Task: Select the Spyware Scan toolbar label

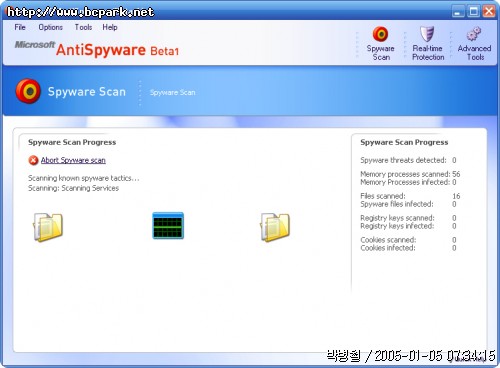Action: pos(381,53)
